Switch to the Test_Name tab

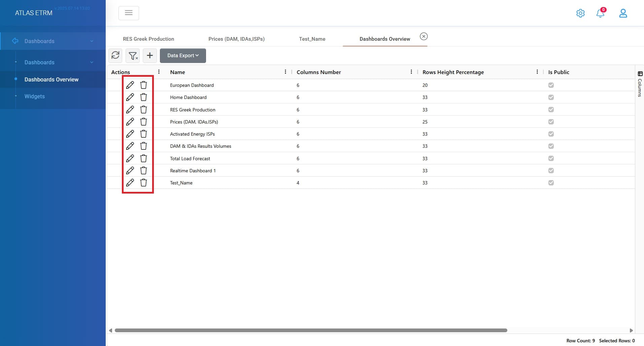point(312,39)
